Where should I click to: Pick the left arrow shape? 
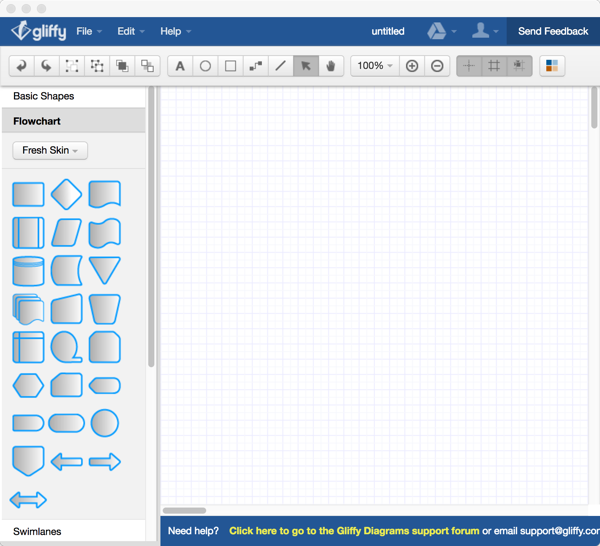[66, 461]
